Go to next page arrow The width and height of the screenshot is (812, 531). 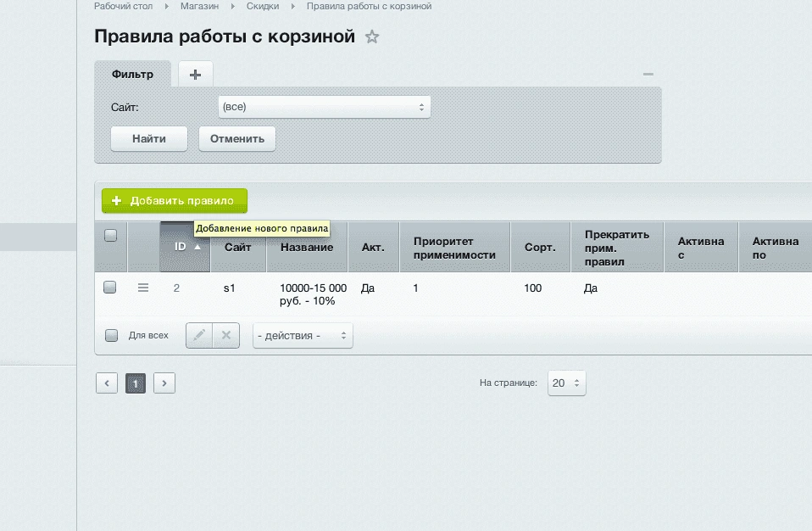(164, 383)
